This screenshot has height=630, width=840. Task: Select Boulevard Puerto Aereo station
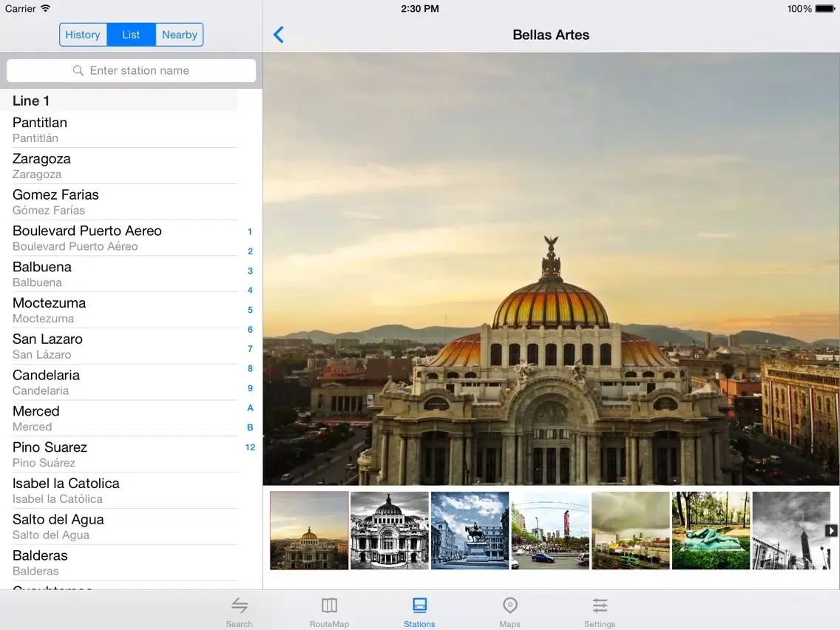(119, 238)
